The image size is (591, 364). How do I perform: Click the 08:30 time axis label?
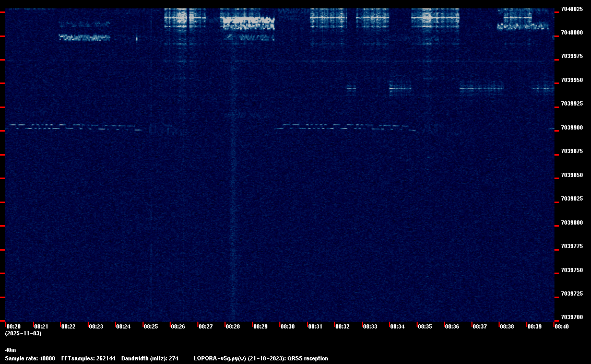288,326
